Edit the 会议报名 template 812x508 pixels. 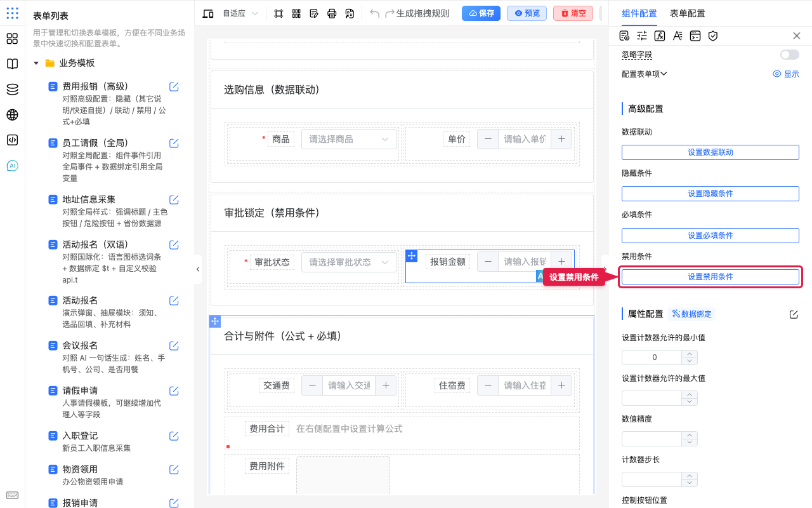174,346
